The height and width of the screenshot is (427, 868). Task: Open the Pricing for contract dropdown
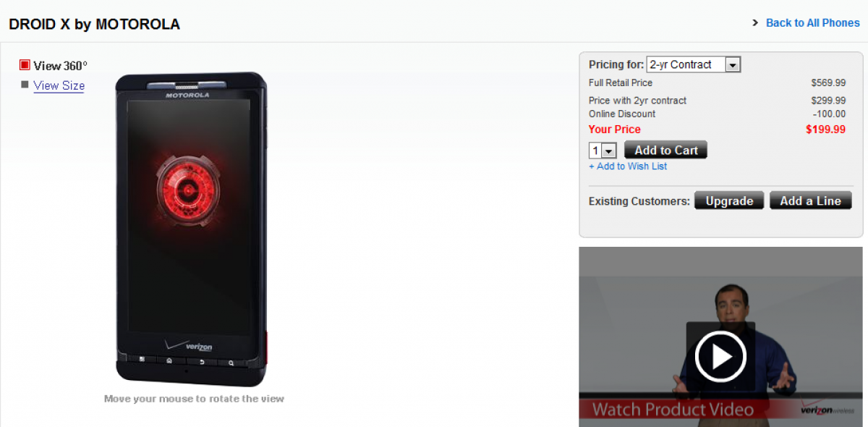point(694,64)
